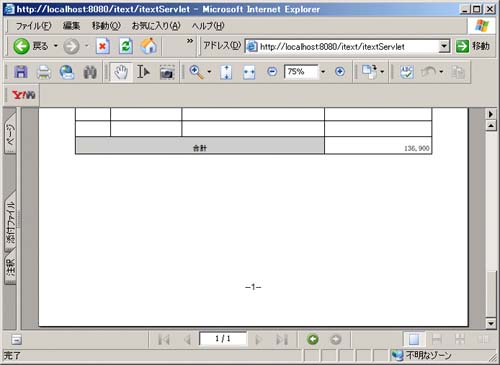Select the Hand tool
This screenshot has width=500, height=365.
[121, 72]
